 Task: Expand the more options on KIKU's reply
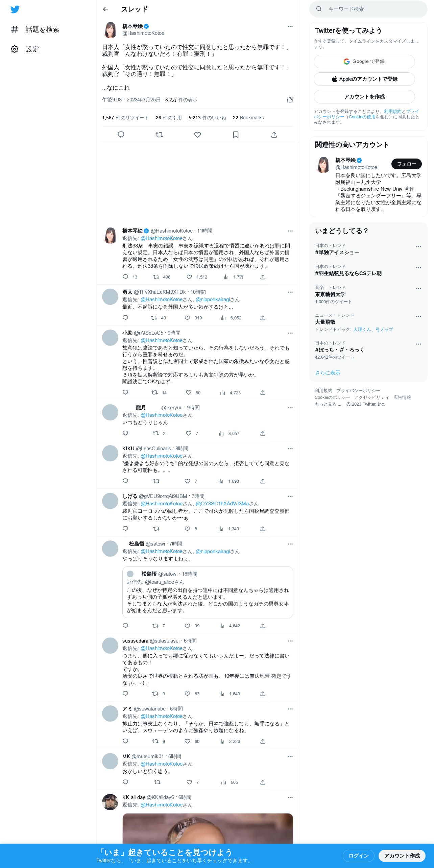[290, 449]
